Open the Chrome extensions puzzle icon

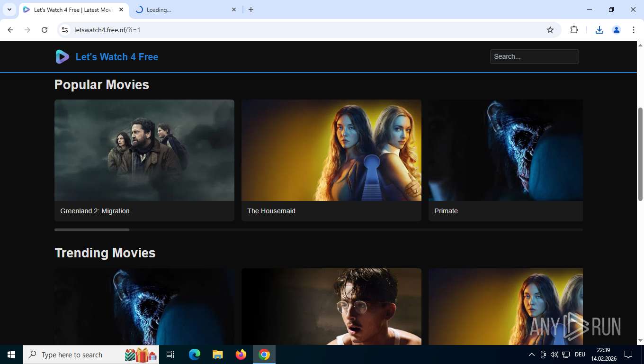coord(574,30)
